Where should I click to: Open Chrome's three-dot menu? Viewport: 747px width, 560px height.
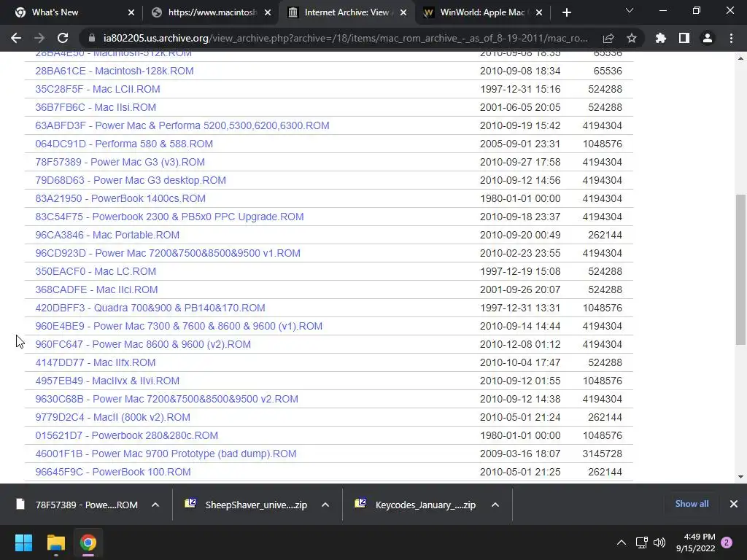[731, 38]
